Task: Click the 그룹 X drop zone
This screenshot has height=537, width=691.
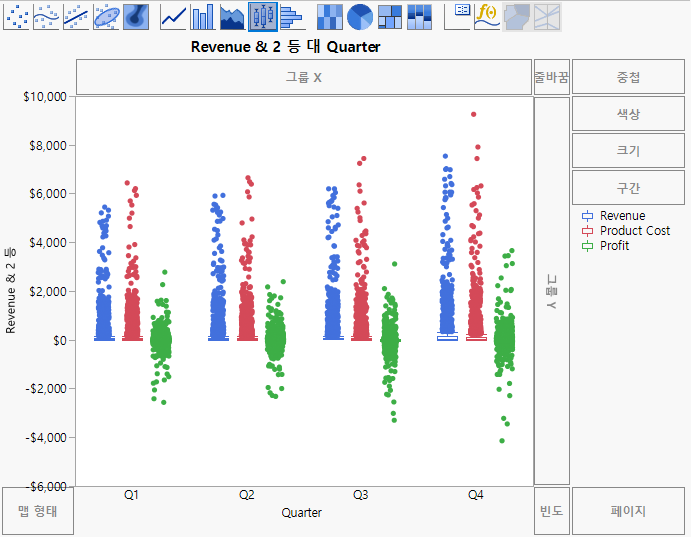Action: [303, 77]
